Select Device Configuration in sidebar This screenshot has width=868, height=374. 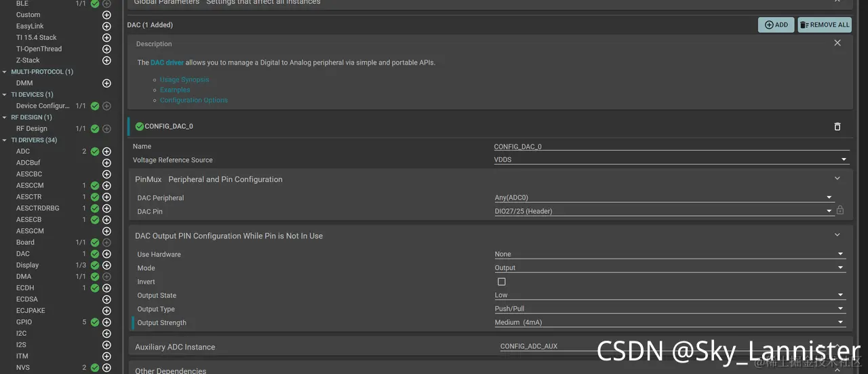(x=43, y=106)
